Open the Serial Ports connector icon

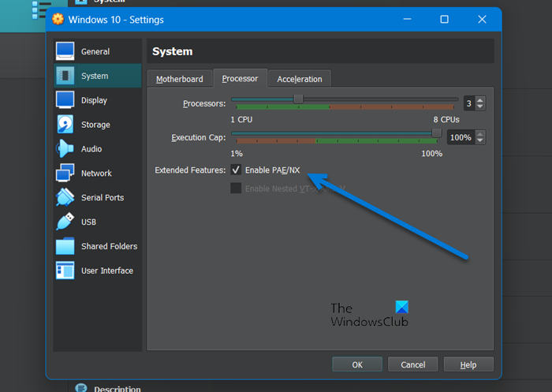click(65, 197)
